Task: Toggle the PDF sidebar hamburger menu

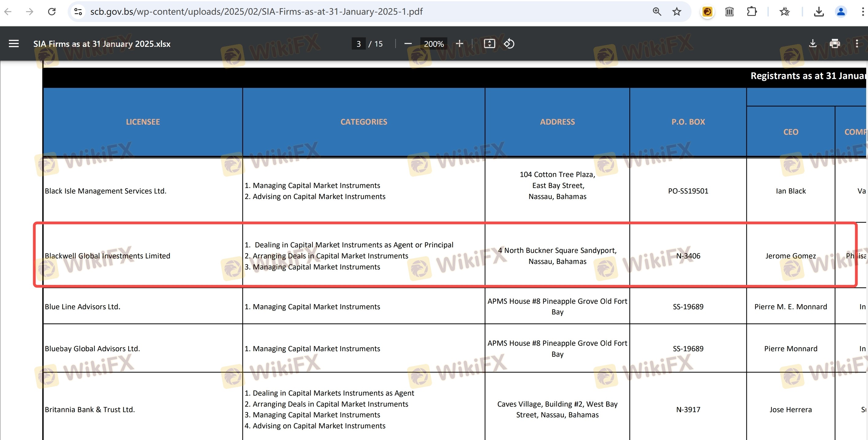Action: click(14, 43)
